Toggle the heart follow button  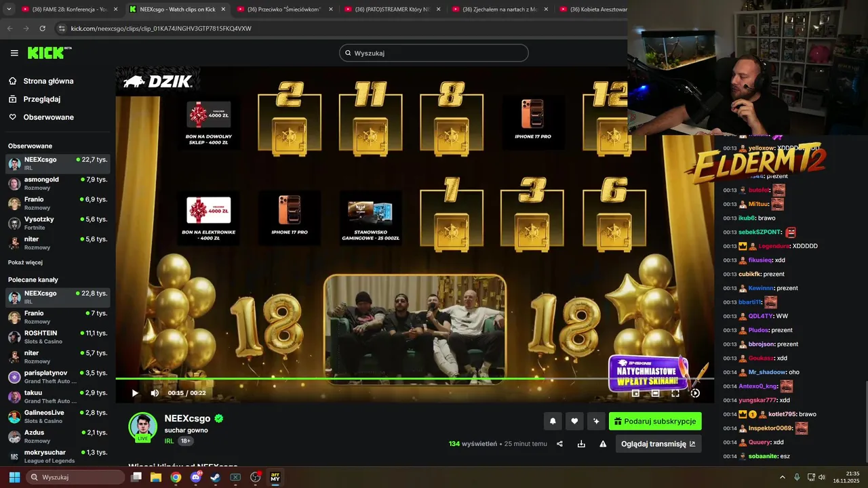574,421
